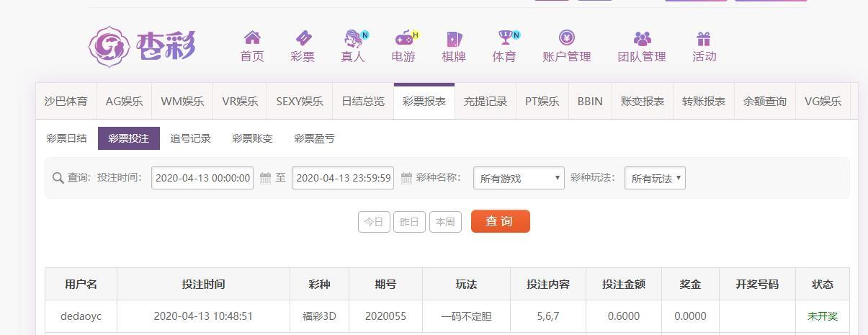Open the 电游 gamepad icon
This screenshot has height=335, width=868.
click(x=406, y=38)
